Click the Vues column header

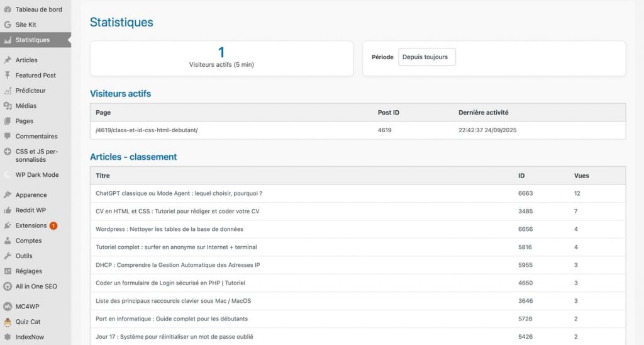582,176
